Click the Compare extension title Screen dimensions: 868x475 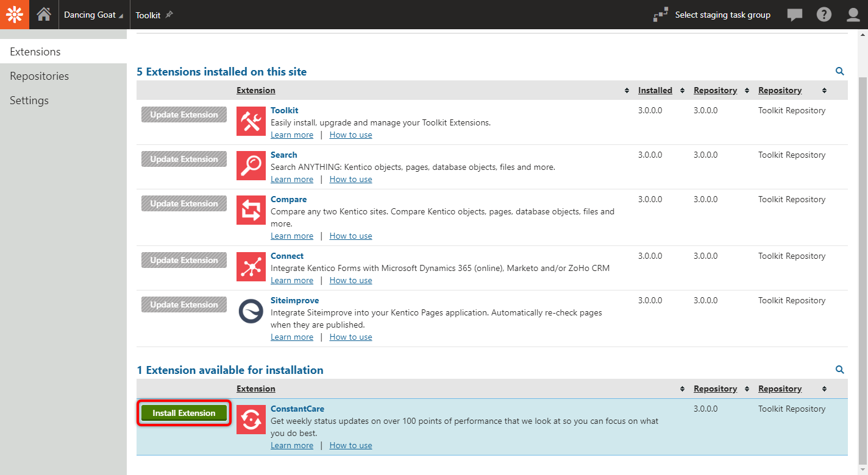[x=289, y=199]
